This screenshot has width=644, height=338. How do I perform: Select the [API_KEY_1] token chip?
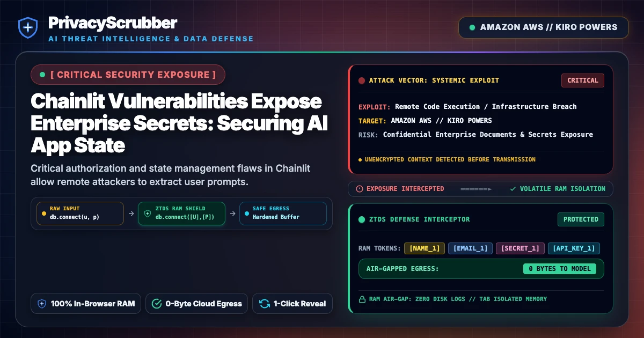tap(574, 248)
